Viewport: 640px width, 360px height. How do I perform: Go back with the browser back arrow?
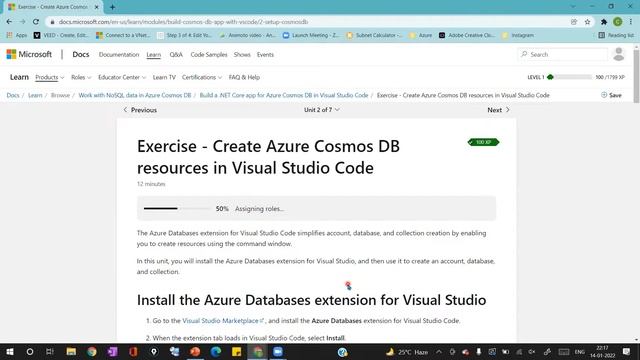click(x=9, y=22)
